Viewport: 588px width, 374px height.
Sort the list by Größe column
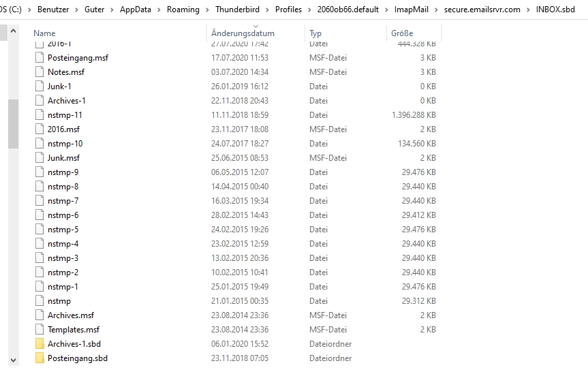pyautogui.click(x=402, y=33)
